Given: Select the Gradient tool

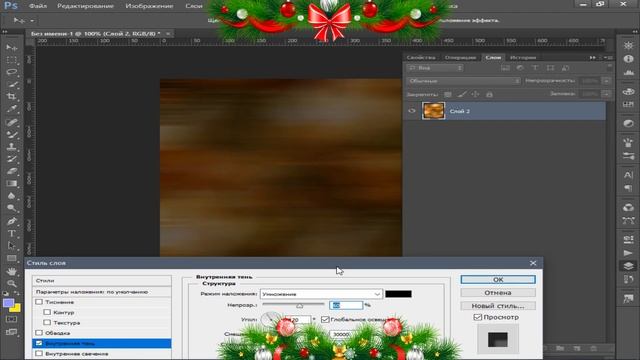Looking at the screenshot, I should pyautogui.click(x=11, y=183).
